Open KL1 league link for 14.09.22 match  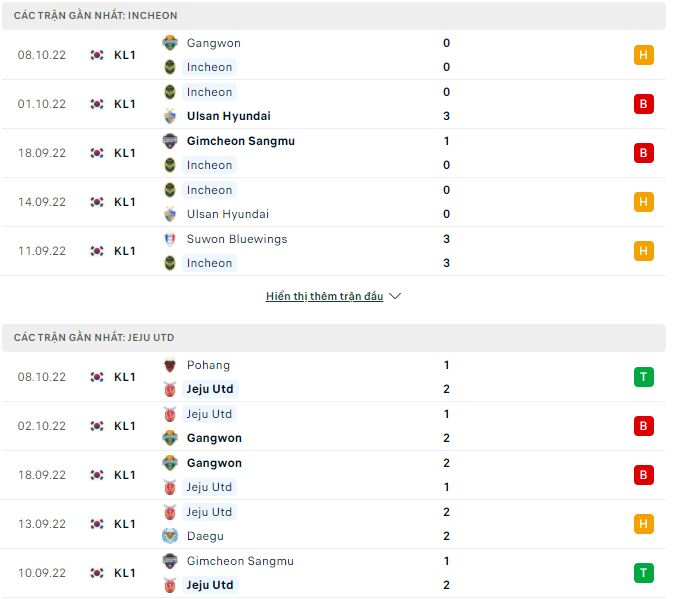[124, 202]
